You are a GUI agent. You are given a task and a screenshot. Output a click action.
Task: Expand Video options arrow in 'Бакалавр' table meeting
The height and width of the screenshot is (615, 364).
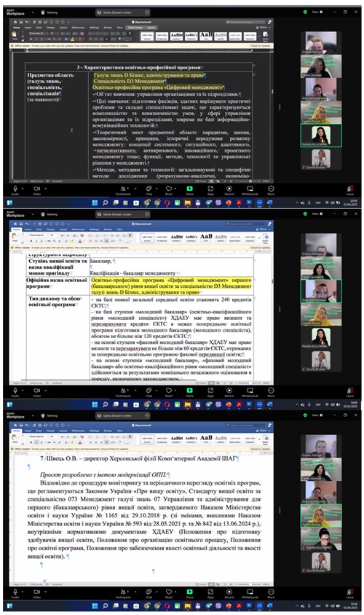point(45,389)
